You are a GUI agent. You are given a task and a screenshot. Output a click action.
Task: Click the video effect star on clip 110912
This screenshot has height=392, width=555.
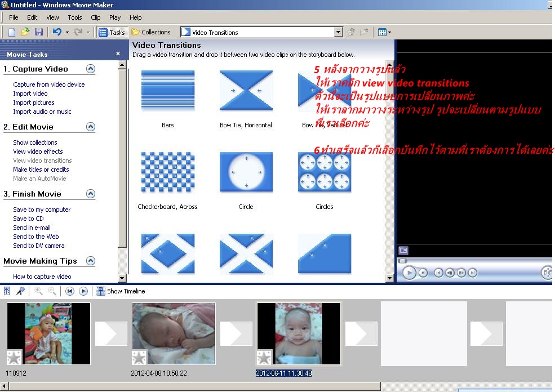[x=14, y=357]
